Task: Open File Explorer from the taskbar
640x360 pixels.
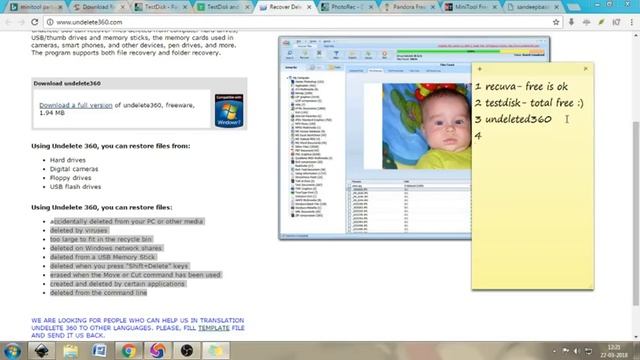Action: [x=71, y=351]
